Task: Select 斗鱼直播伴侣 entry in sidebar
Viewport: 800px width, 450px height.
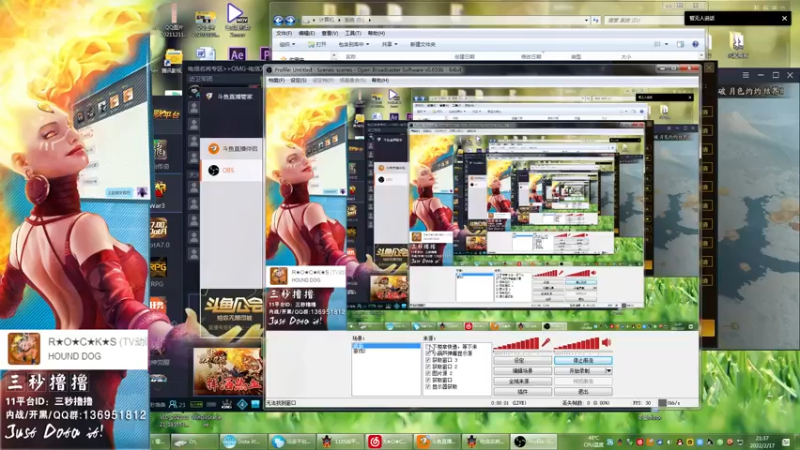Action: [x=231, y=148]
